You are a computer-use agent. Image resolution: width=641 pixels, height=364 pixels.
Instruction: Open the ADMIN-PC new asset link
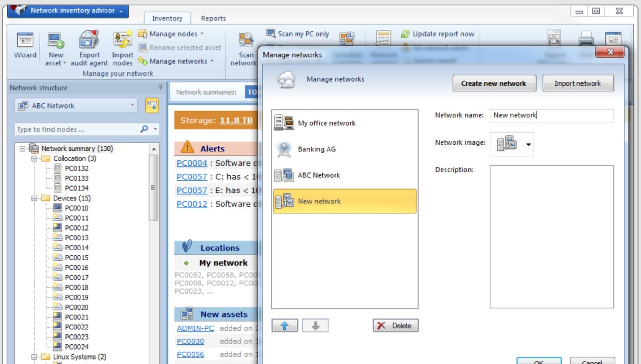195,328
